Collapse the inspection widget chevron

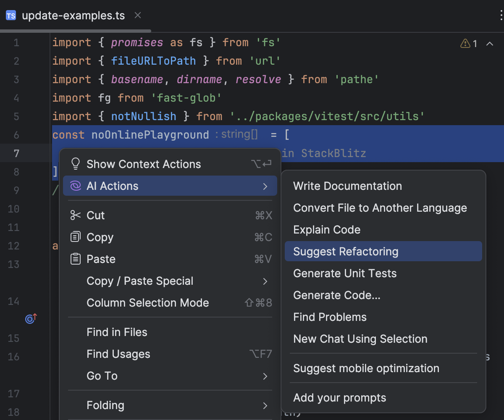click(490, 43)
